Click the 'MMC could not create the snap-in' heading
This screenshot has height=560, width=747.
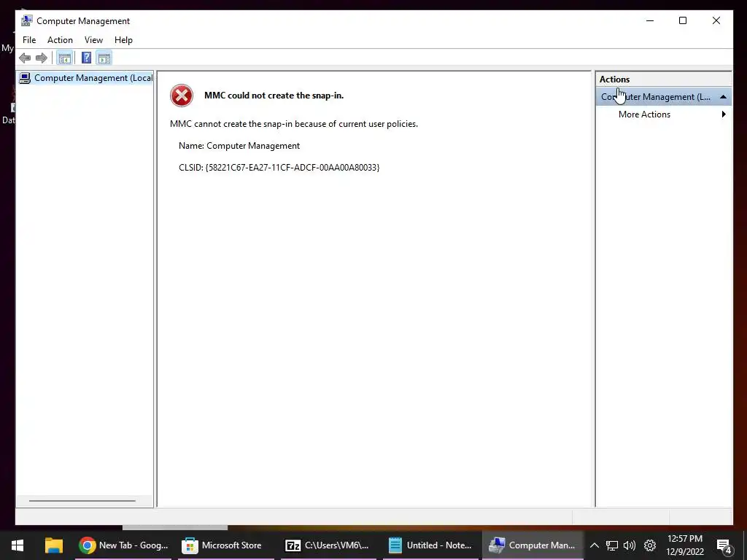coord(274,96)
